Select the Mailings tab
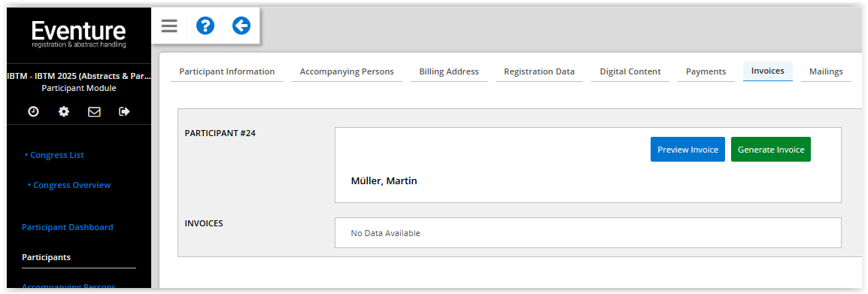Viewport: 868px width, 294px height. 826,72
